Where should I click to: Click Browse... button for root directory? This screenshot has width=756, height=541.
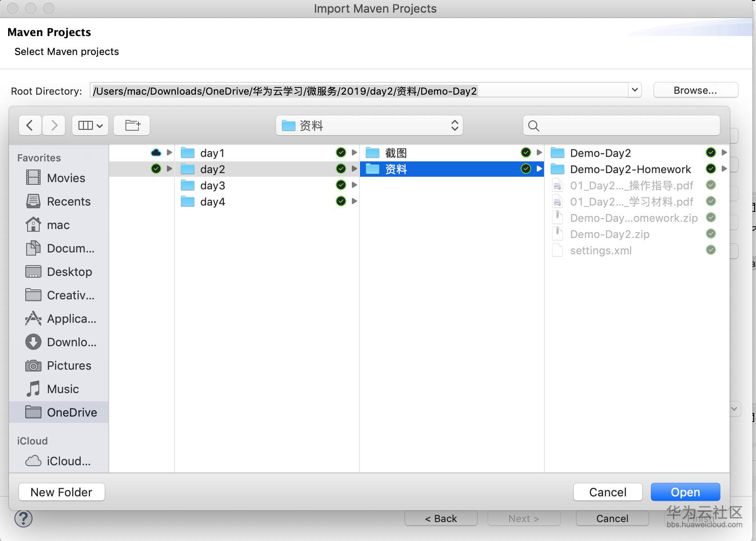[696, 90]
